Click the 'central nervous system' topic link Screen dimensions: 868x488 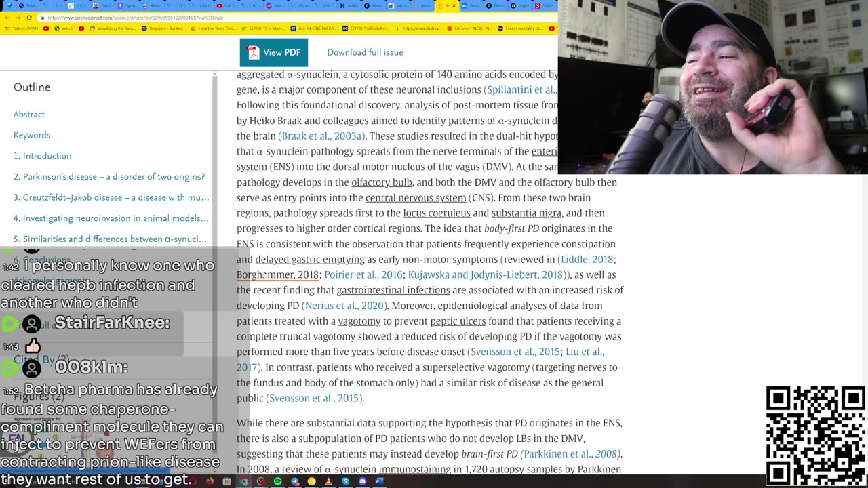coord(416,197)
